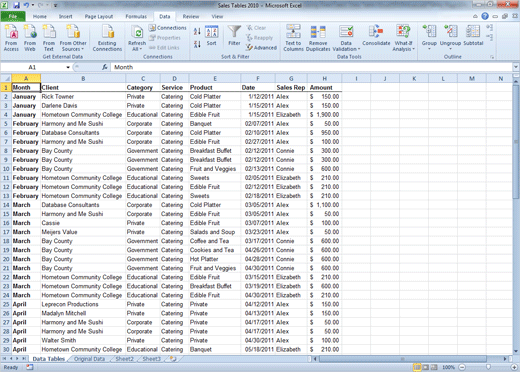This screenshot has width=520, height=372.
Task: Open Customize Quick Access Toolbar dropdown
Action: [56, 6]
